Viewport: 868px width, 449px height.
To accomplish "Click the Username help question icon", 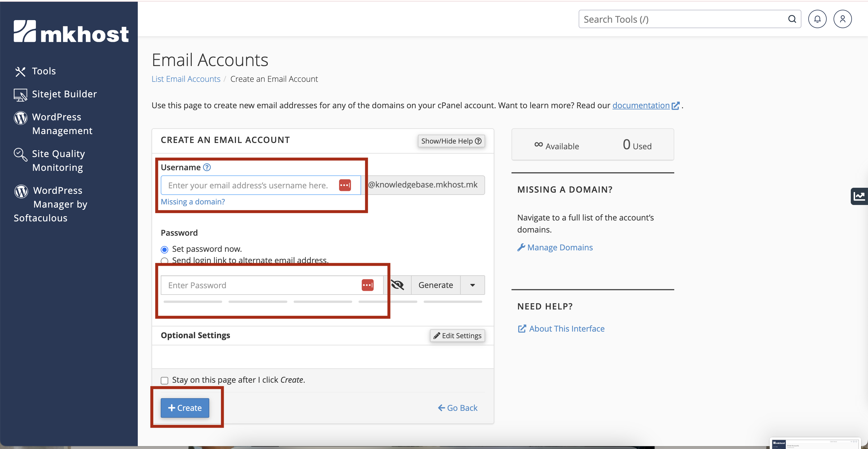I will [207, 167].
